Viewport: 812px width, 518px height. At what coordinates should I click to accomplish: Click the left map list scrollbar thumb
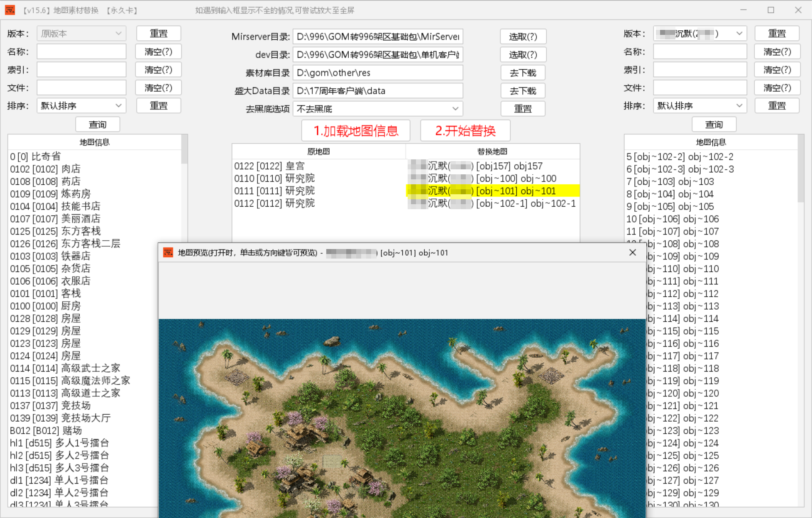[x=184, y=149]
